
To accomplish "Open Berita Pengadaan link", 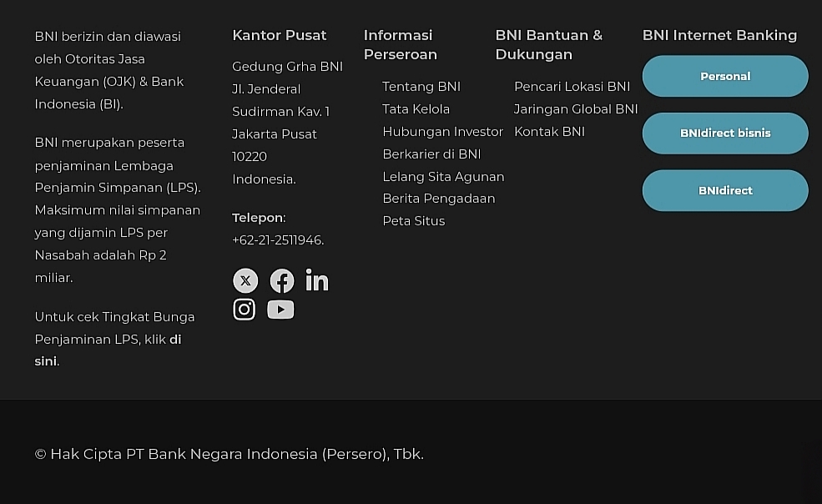I will click(x=438, y=199).
